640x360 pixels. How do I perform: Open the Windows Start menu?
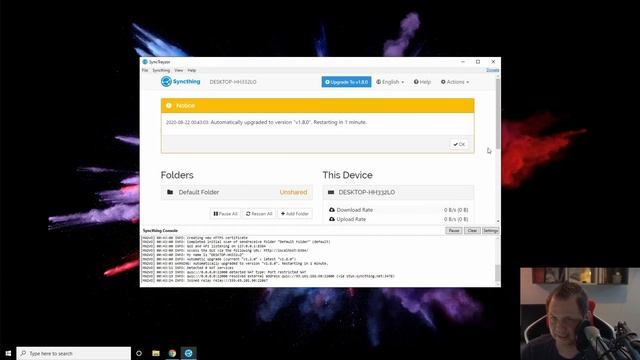pos(8,353)
